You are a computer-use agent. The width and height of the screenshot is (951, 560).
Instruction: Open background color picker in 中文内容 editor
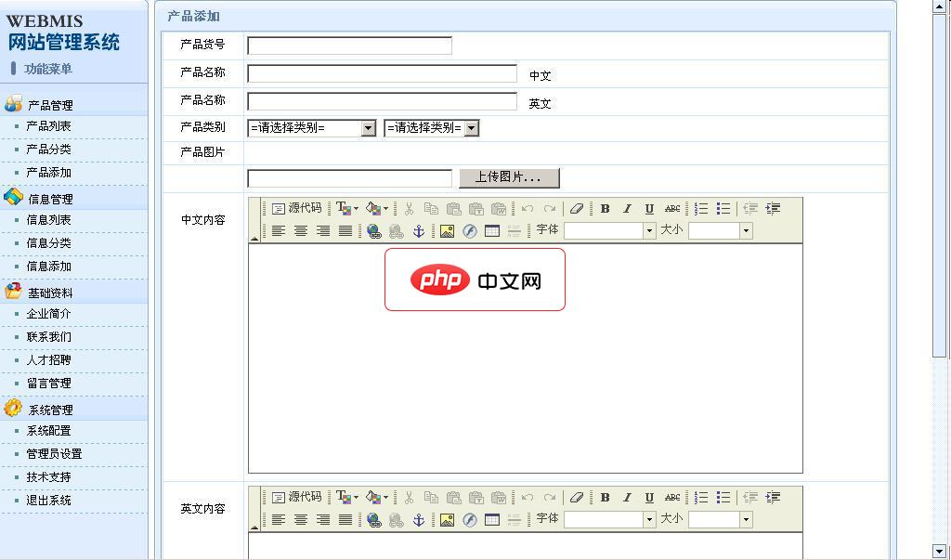click(377, 209)
